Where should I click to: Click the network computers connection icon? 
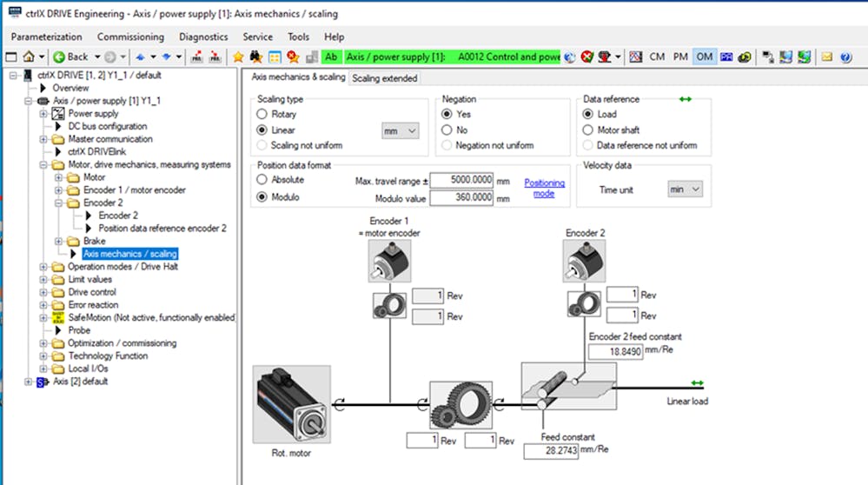point(768,56)
